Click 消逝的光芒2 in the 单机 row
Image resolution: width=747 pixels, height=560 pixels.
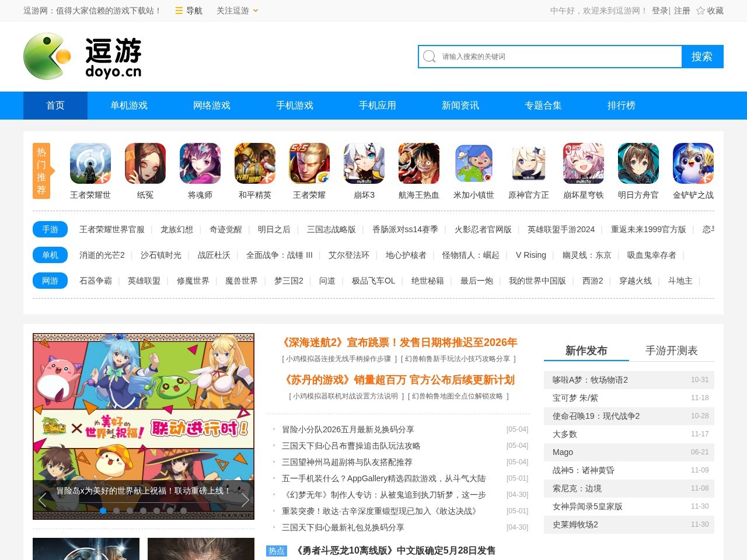point(102,255)
